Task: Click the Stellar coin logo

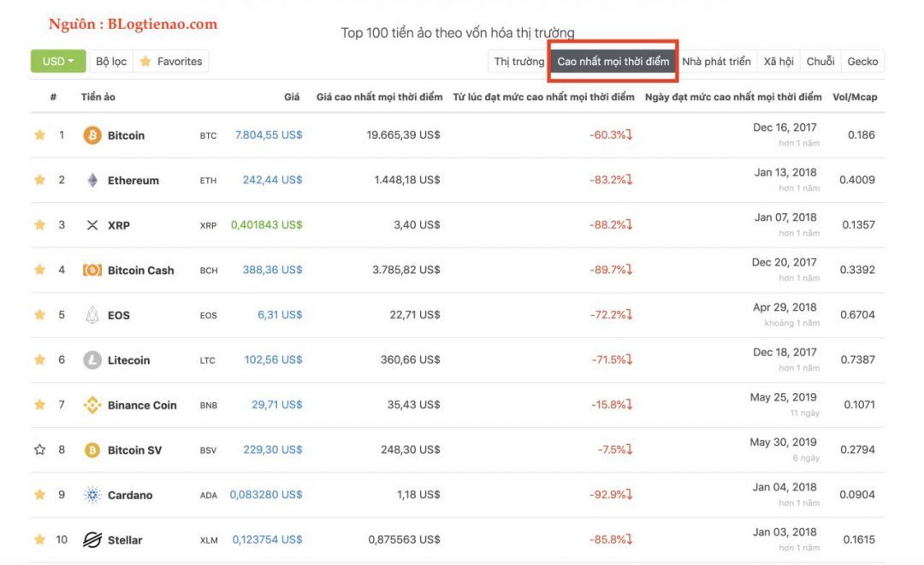Action: click(92, 539)
